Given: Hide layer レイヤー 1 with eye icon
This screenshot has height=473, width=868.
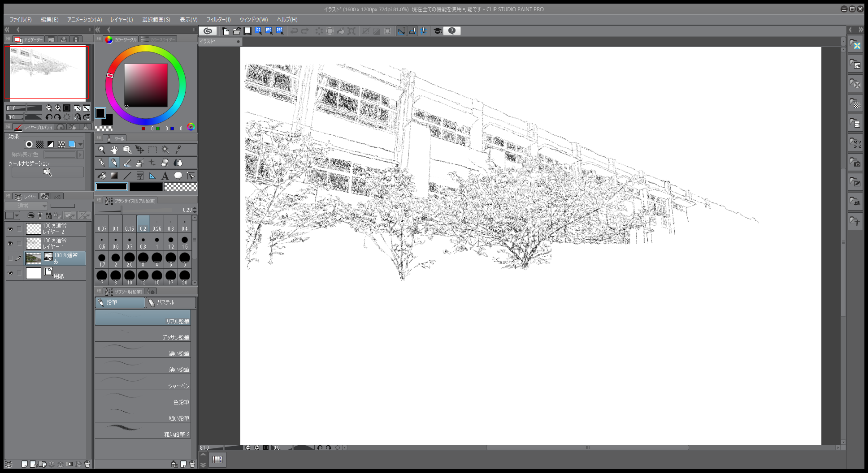Looking at the screenshot, I should click(10, 244).
